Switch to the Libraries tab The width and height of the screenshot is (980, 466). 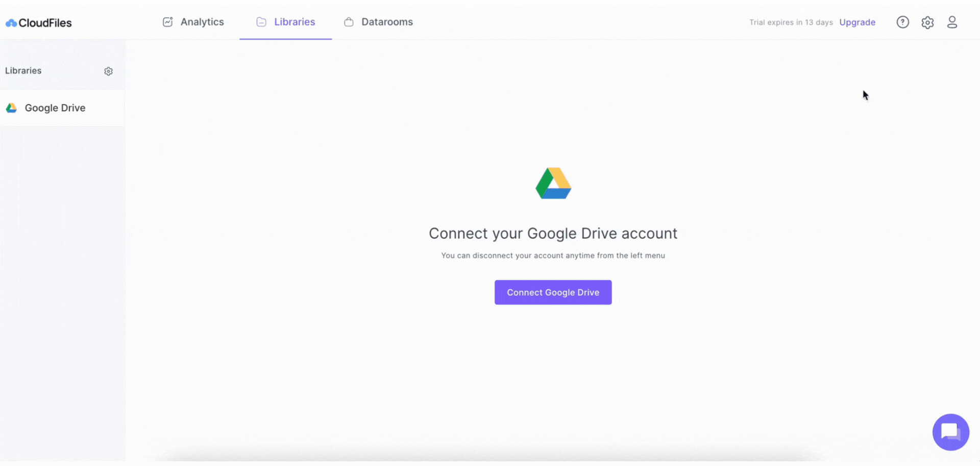point(285,22)
